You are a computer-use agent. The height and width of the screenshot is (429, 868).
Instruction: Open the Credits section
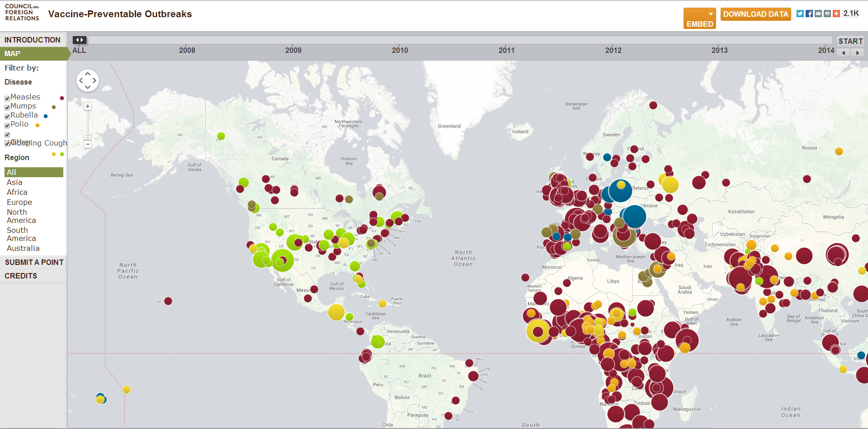tap(21, 276)
